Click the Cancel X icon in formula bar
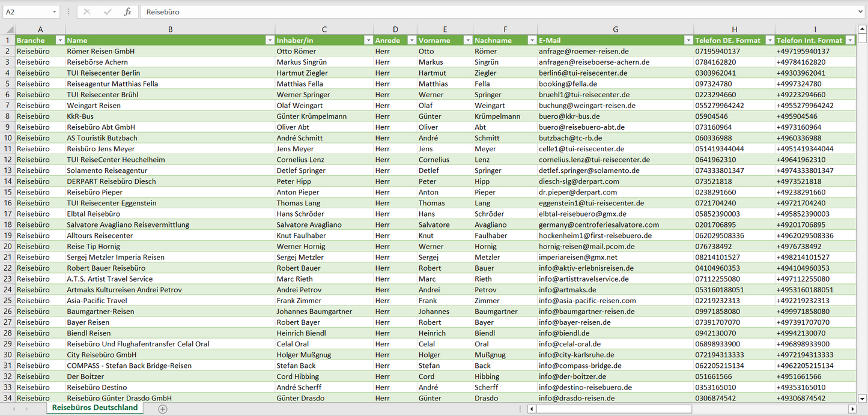The image size is (868, 416). click(87, 12)
